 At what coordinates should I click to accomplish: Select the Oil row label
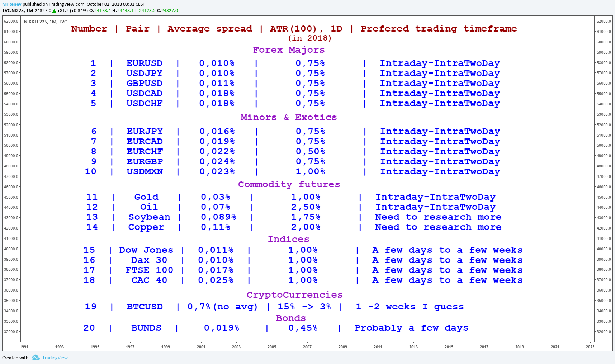tap(149, 207)
